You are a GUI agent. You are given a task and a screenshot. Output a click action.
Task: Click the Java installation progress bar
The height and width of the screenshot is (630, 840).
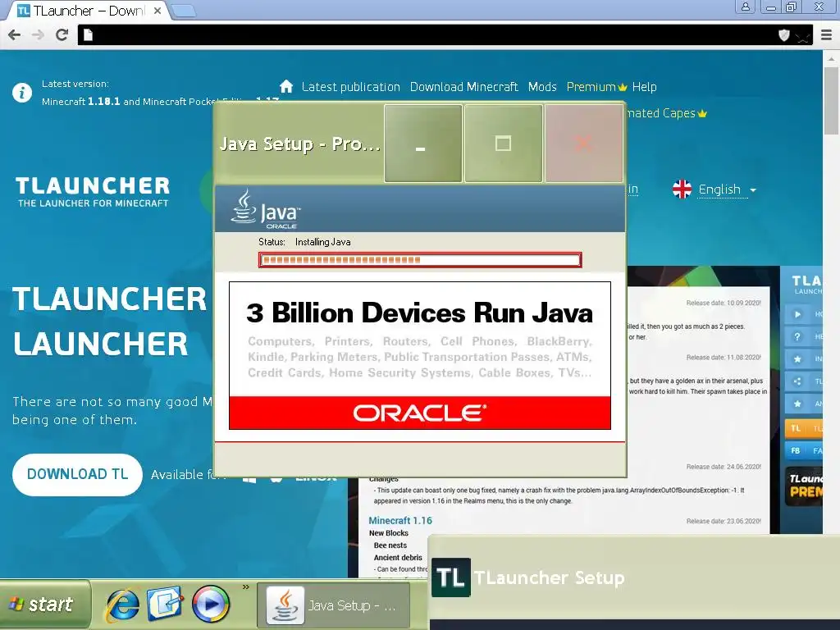[x=420, y=260]
